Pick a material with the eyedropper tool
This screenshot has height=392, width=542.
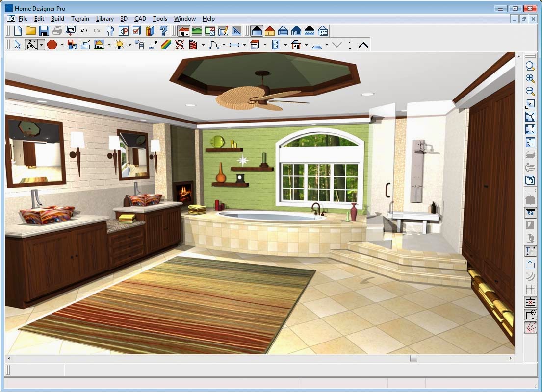pyautogui.click(x=154, y=45)
